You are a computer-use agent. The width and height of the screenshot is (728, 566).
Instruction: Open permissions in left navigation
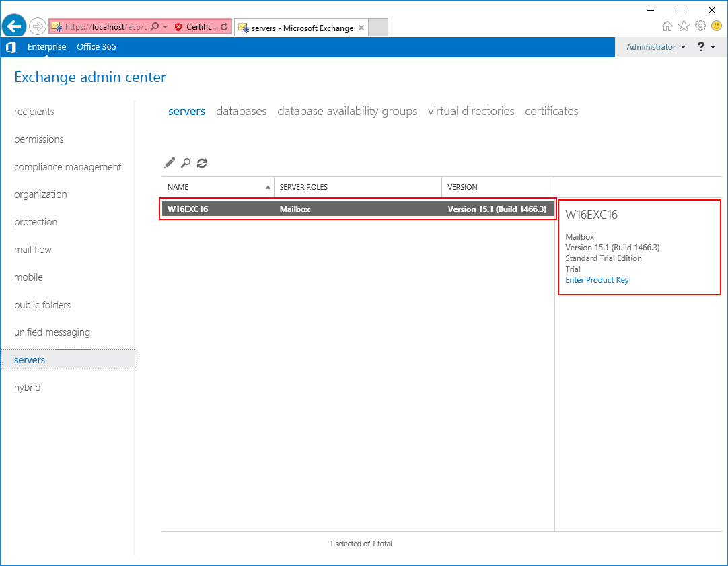(38, 139)
